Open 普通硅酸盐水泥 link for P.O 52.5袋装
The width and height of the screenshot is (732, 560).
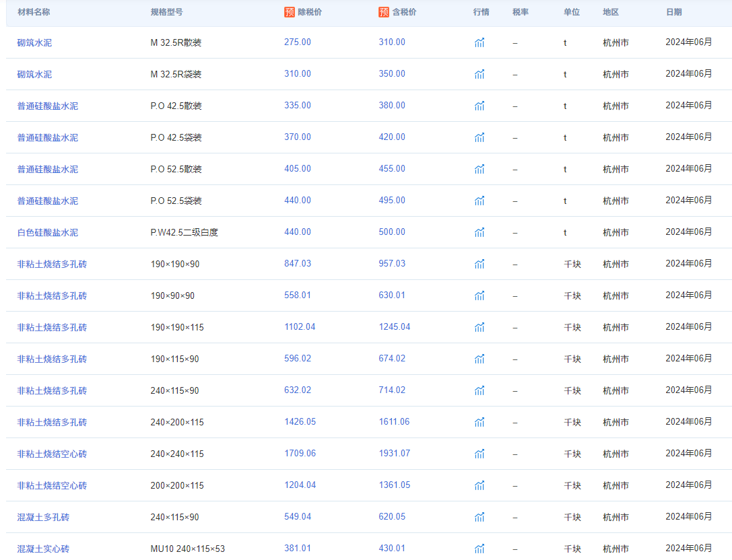click(48, 201)
